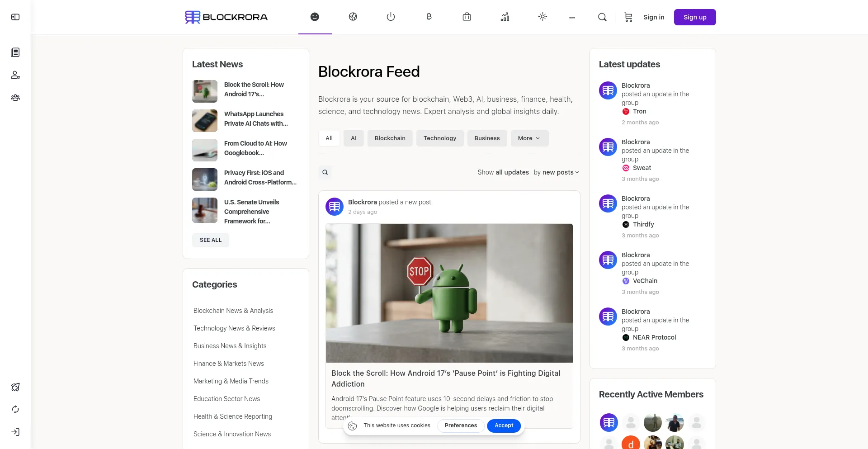This screenshot has width=868, height=449.
Task: Open Health & Science Reporting category
Action: [233, 416]
